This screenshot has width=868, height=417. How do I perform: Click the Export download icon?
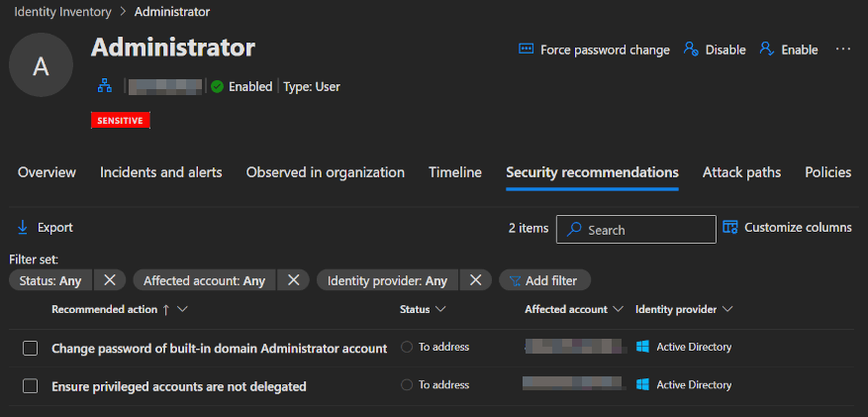coord(24,228)
